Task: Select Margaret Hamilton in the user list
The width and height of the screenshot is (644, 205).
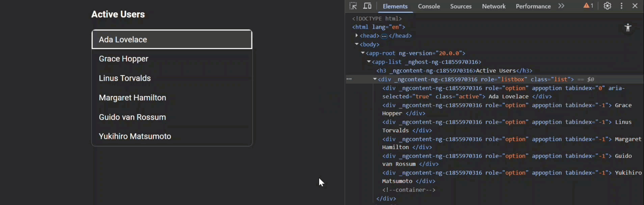Action: 172,98
